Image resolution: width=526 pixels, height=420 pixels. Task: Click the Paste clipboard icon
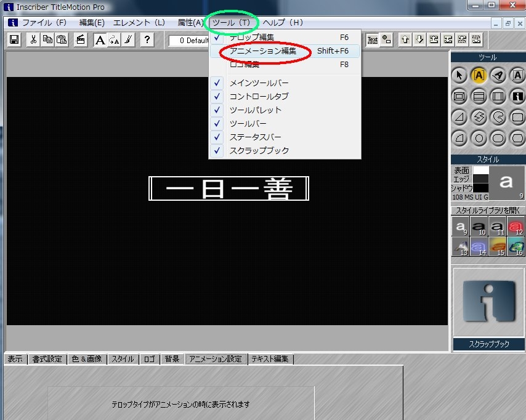(62, 39)
